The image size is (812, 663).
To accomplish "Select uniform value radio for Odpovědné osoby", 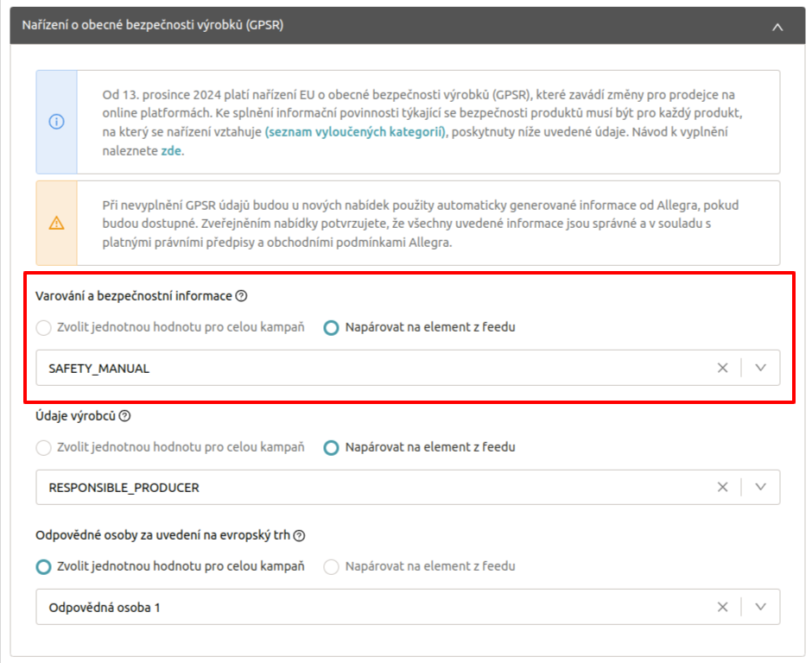I will click(43, 567).
